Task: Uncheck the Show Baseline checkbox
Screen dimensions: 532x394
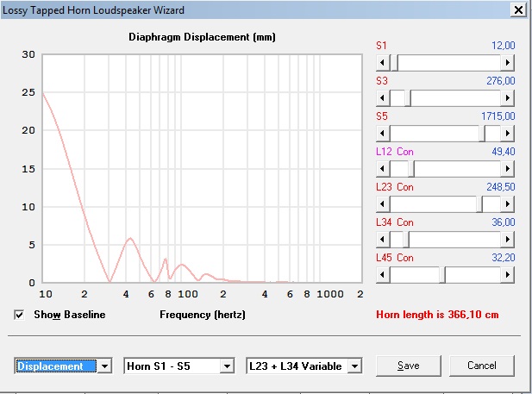Action: click(x=19, y=315)
